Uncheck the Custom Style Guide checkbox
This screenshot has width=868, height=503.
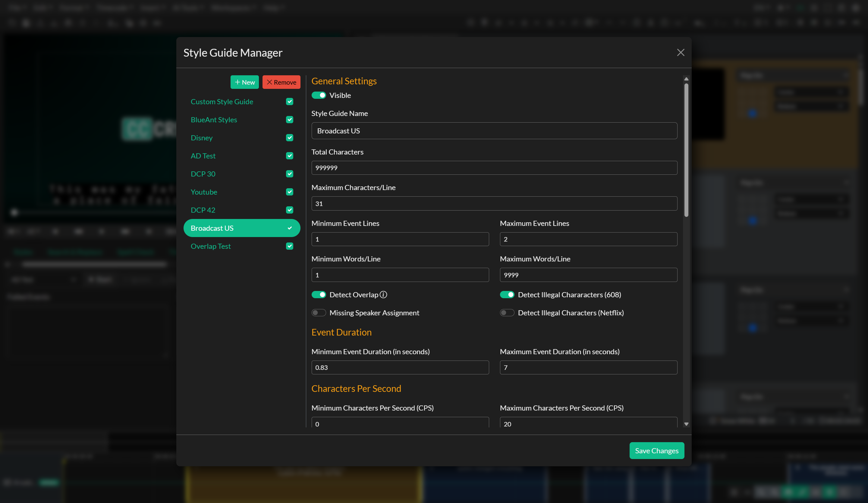tap(290, 102)
